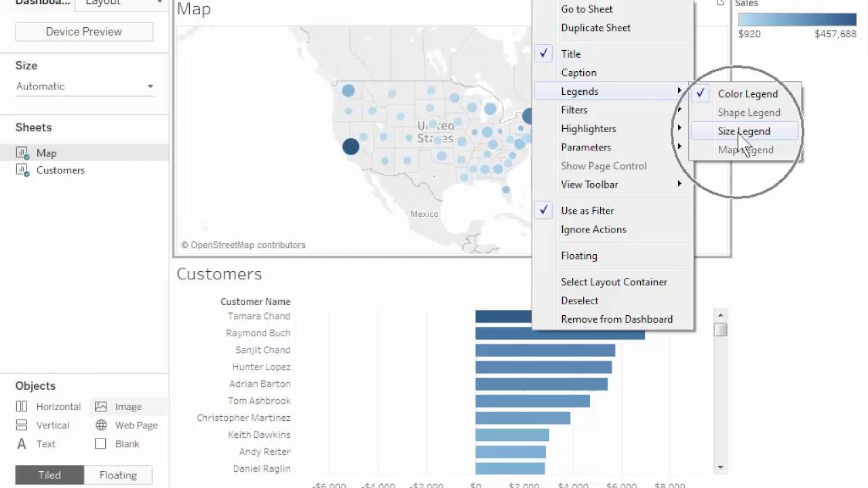Click Keith Dawkins' bar in Customers chart

[512, 435]
